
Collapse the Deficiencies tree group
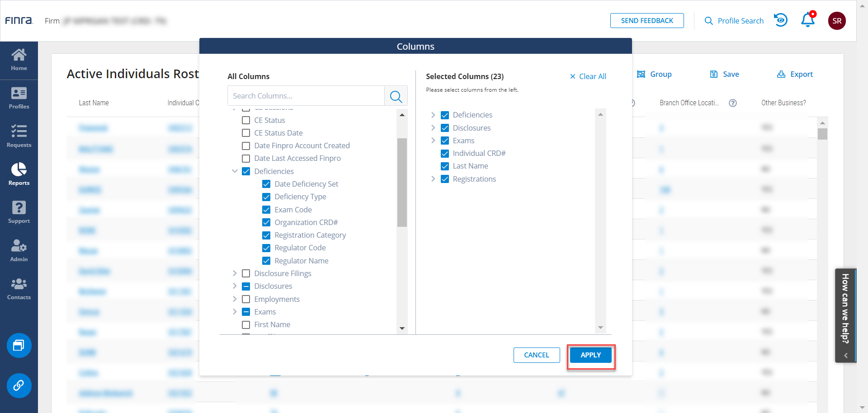(235, 171)
